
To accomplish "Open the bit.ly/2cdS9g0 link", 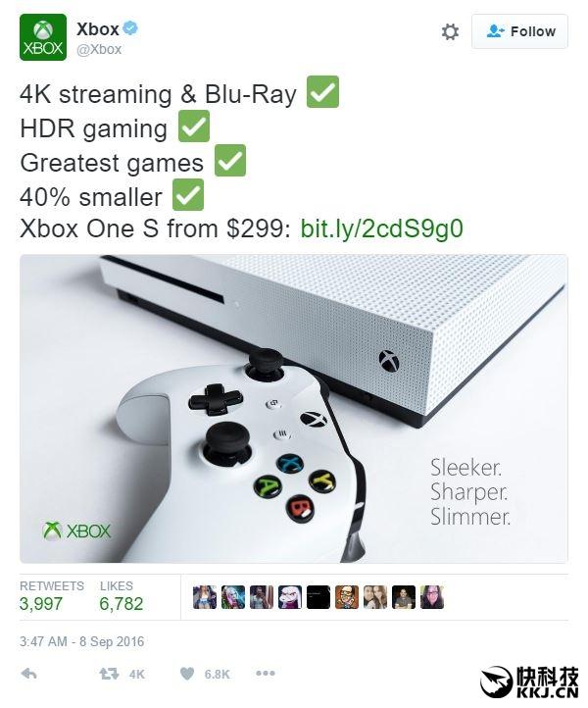I will point(382,228).
